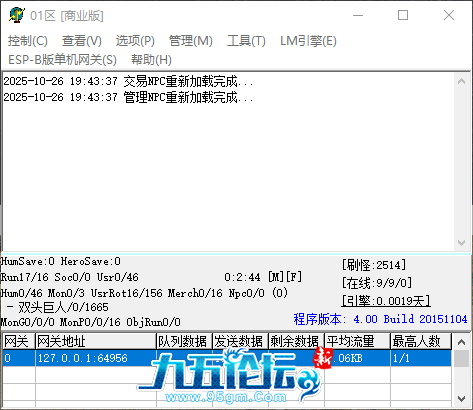
Task: Click the MonG0/0/0 MonP0/0/16 status line
Action: coord(90,322)
